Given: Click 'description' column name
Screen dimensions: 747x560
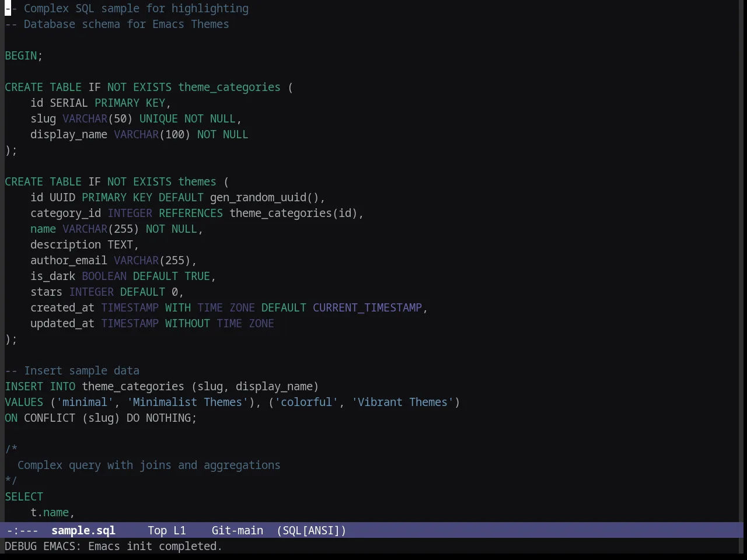Looking at the screenshot, I should point(65,244).
